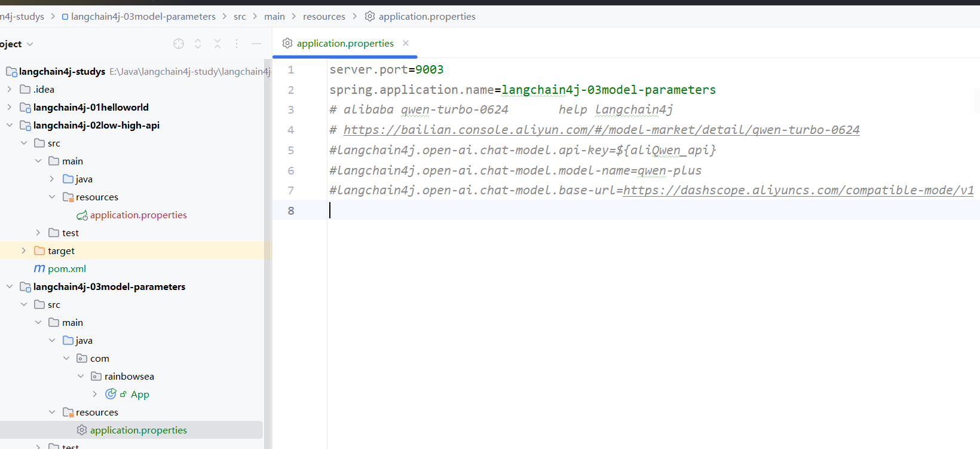The width and height of the screenshot is (980, 449).
Task: Select green application.properties in 03model-parameters
Action: point(139,430)
